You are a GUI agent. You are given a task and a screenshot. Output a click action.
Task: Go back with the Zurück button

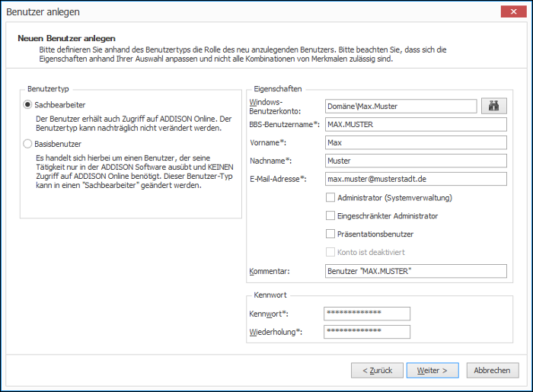377,370
